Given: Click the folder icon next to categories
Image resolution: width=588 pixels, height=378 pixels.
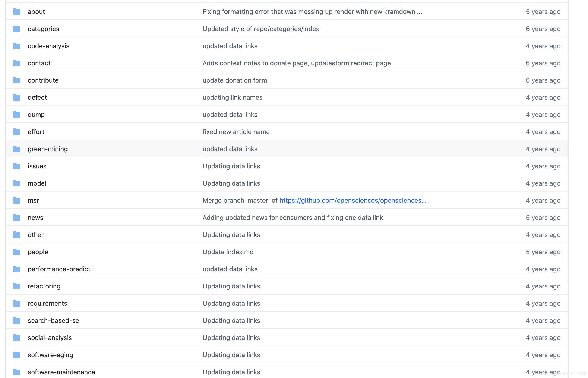Looking at the screenshot, I should [17, 29].
